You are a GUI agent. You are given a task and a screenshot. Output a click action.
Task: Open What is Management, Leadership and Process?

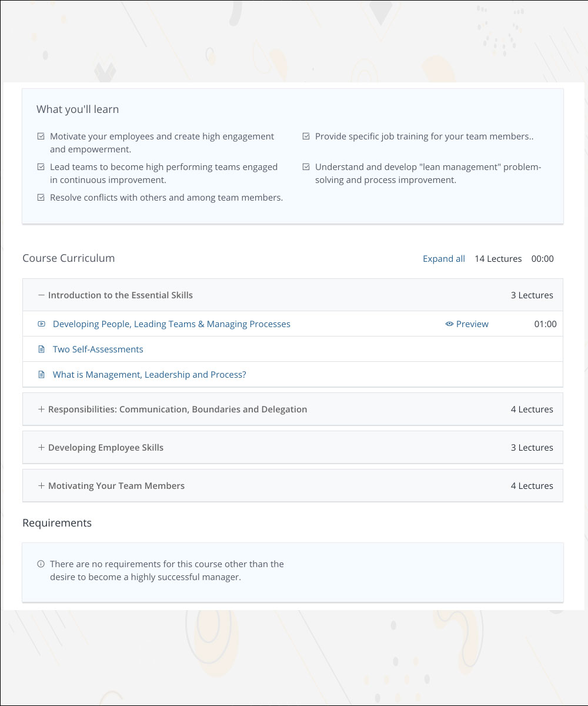tap(149, 375)
